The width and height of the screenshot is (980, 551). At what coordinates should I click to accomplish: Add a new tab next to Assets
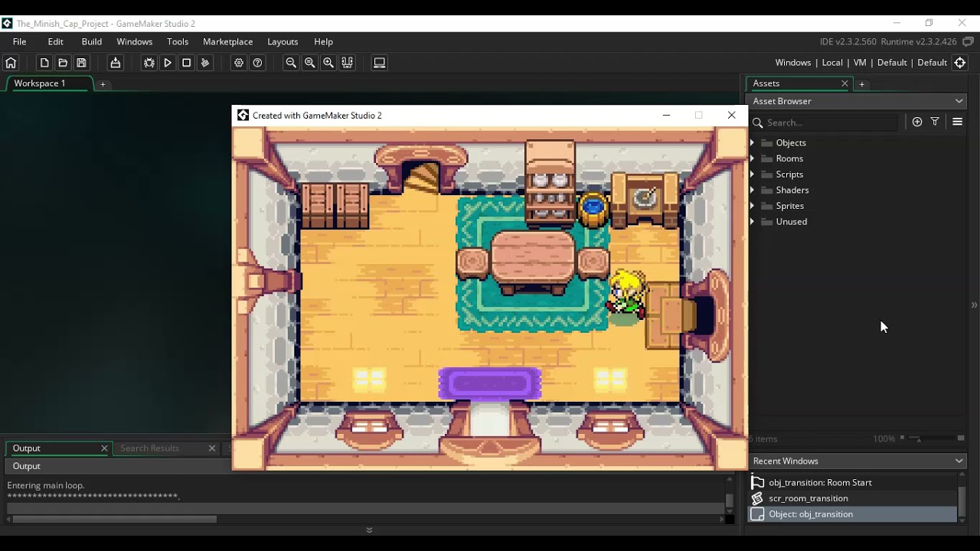[x=861, y=84]
